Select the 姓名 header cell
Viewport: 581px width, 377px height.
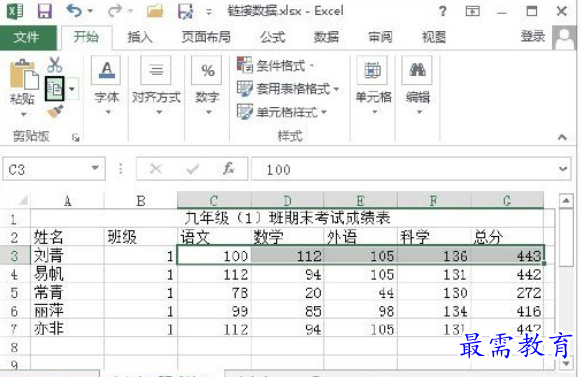click(x=67, y=237)
